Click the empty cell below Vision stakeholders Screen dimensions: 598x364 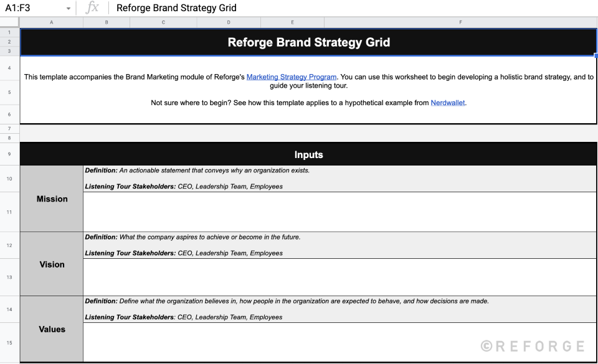[339, 277]
